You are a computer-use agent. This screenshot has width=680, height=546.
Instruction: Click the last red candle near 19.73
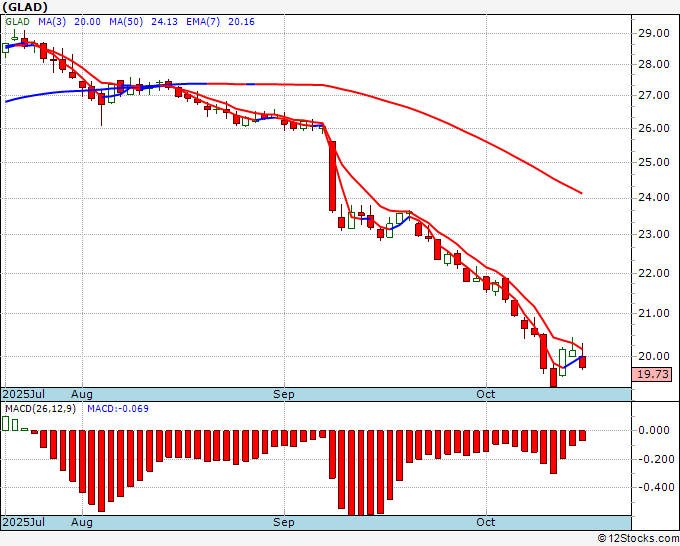pyautogui.click(x=582, y=362)
